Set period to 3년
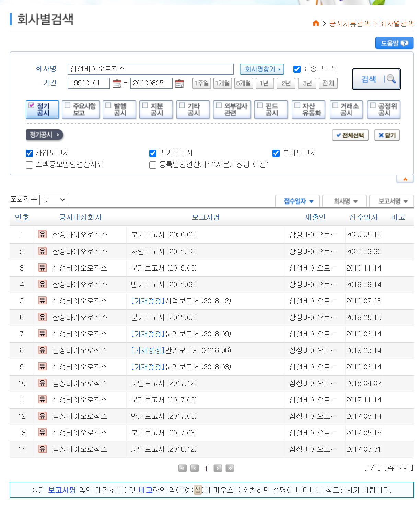The width and height of the screenshot is (420, 506). tap(307, 83)
